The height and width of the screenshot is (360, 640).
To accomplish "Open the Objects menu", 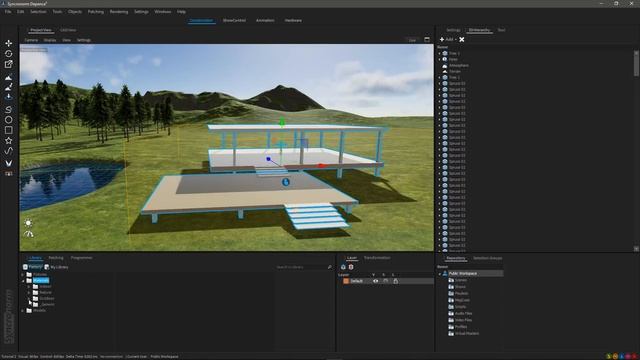I will [75, 12].
